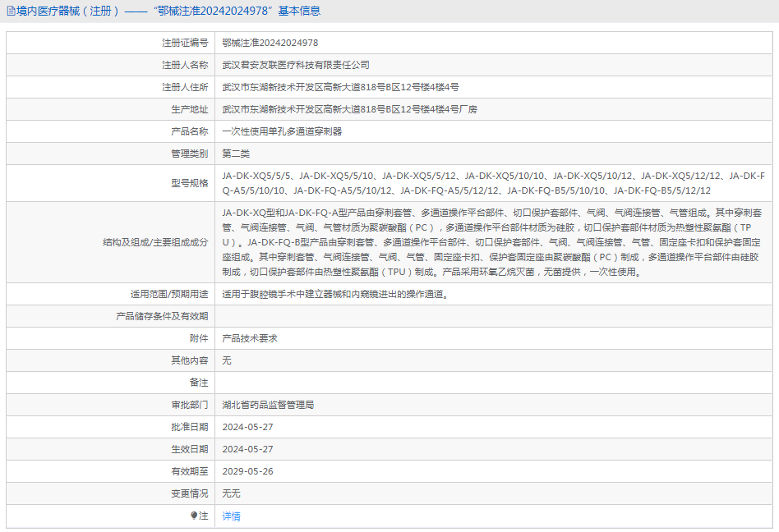Open the 详情 details link
The image size is (779, 532).
pos(231,516)
